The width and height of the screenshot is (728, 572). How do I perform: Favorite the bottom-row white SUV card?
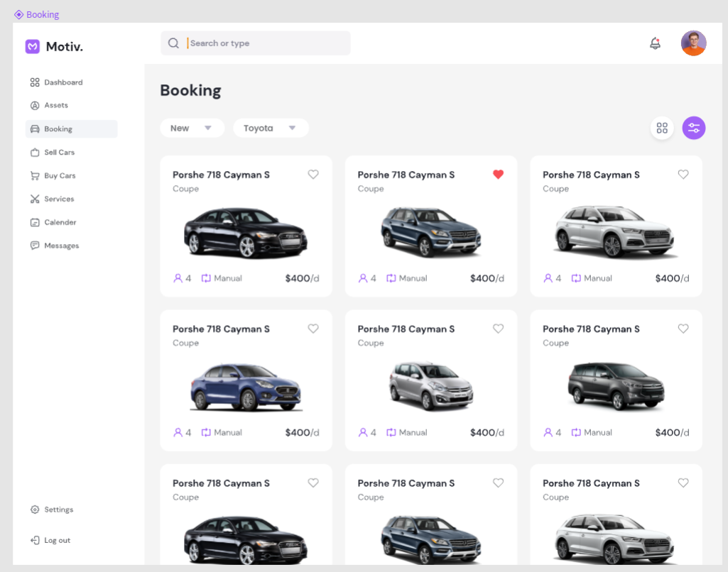tap(683, 483)
